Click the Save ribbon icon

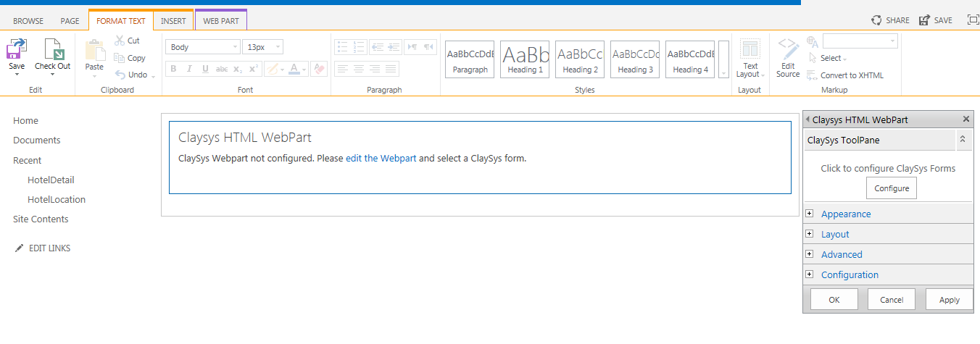[16, 49]
